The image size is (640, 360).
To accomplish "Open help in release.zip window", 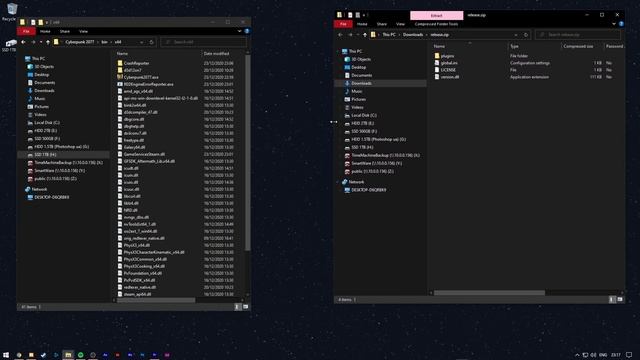I will pyautogui.click(x=621, y=24).
